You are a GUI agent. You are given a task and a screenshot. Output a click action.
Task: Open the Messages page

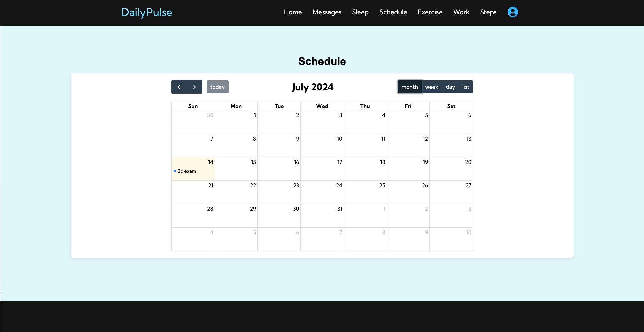pyautogui.click(x=327, y=12)
